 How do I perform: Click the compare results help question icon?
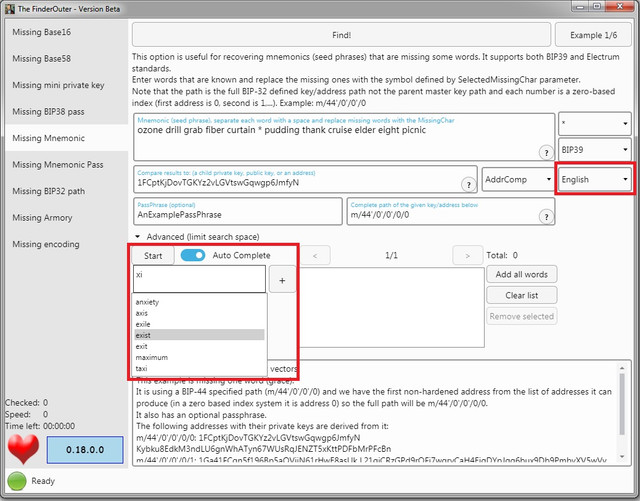click(x=469, y=185)
